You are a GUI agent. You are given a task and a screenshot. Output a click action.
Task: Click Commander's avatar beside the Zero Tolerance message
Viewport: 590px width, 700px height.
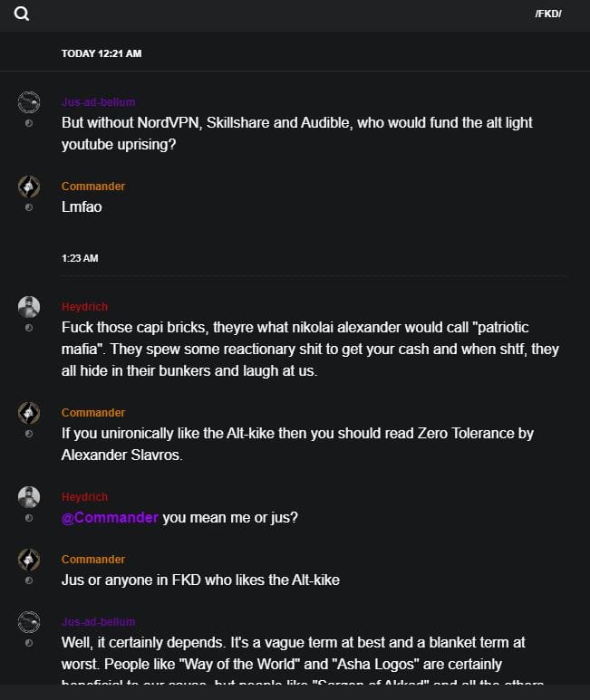29,413
